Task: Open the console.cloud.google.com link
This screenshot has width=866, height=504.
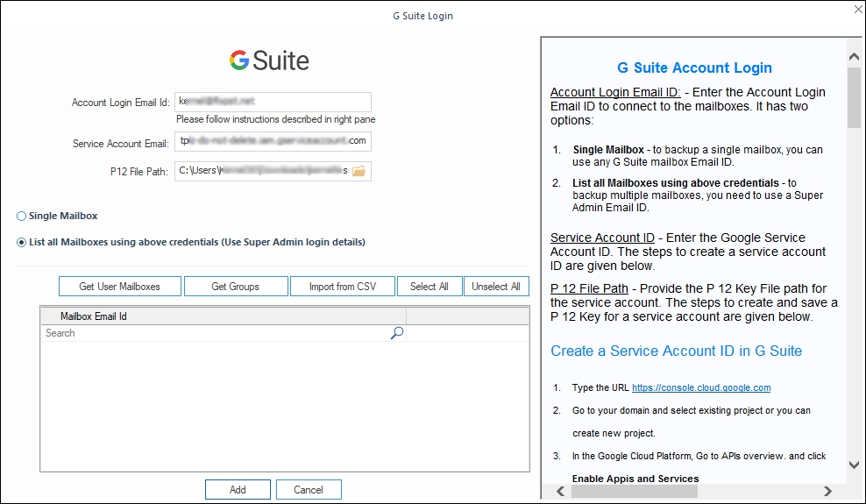Action: (x=701, y=387)
